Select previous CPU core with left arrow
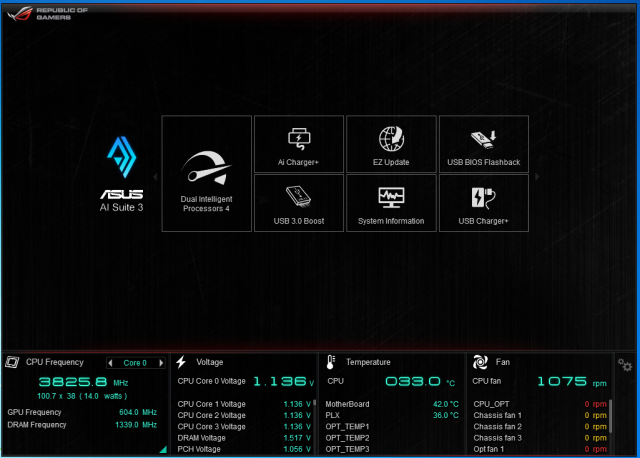The width and height of the screenshot is (640, 458). click(x=110, y=363)
